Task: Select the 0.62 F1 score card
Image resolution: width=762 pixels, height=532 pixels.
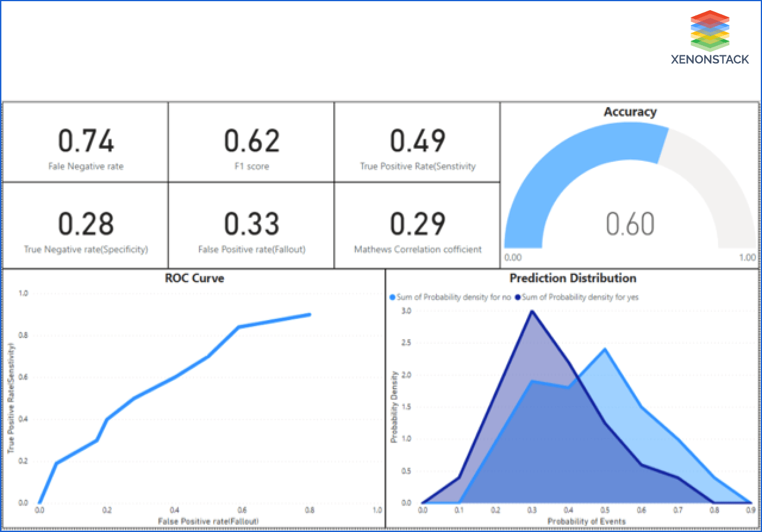Action: (x=251, y=142)
